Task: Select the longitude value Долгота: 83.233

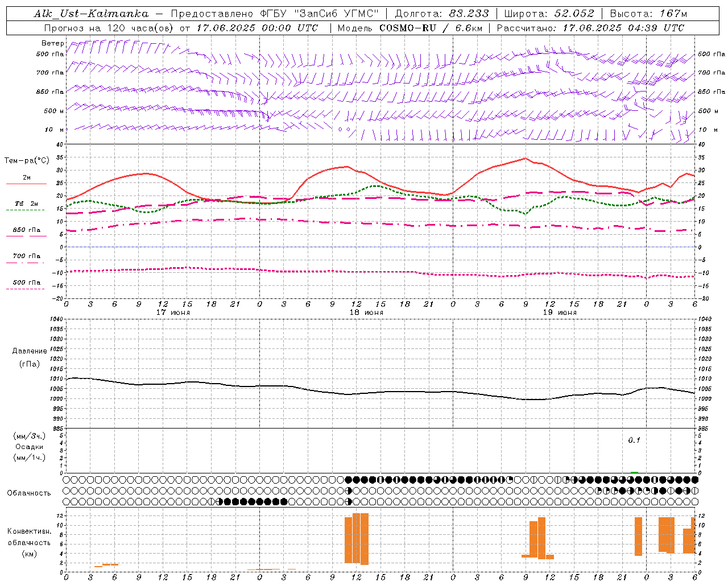Action: (x=441, y=14)
